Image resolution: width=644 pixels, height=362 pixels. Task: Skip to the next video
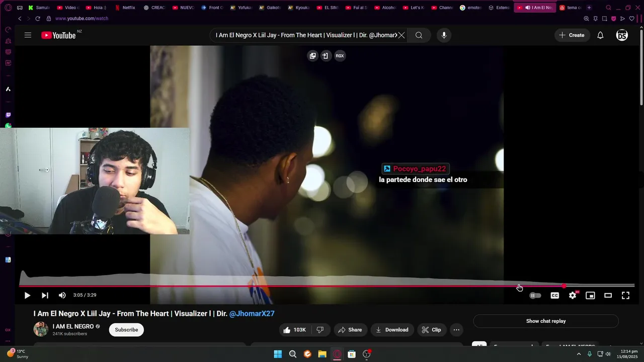click(x=45, y=296)
